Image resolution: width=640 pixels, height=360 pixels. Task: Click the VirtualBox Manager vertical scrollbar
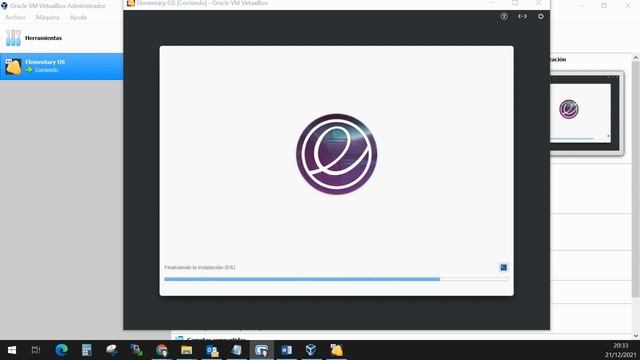point(636,180)
